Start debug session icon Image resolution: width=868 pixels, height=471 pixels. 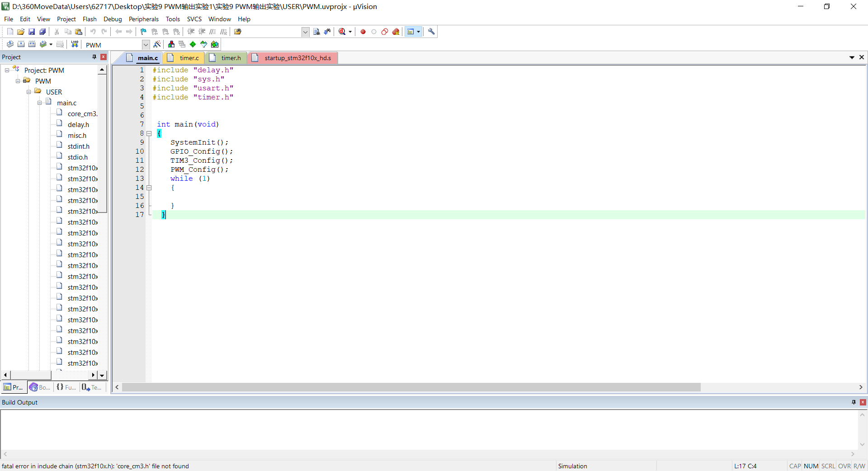(x=342, y=32)
